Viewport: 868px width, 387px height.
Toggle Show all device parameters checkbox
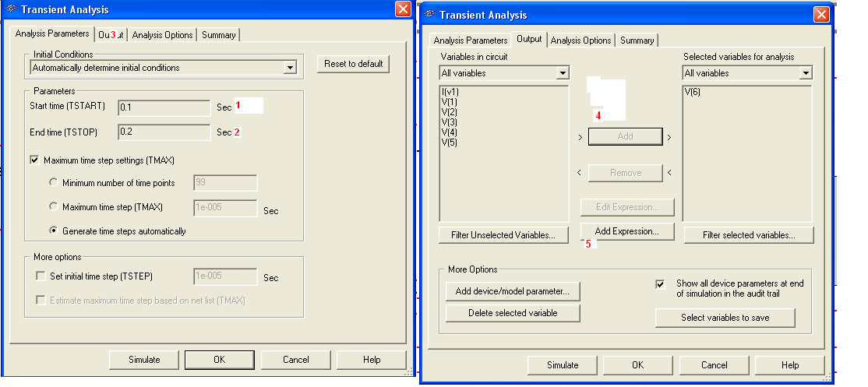click(660, 284)
